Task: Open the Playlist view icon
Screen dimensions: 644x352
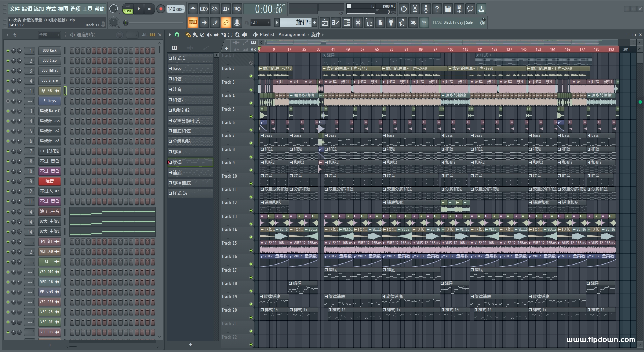Action: [325, 23]
